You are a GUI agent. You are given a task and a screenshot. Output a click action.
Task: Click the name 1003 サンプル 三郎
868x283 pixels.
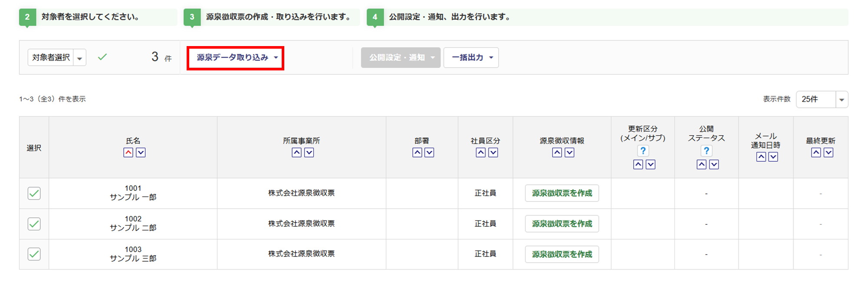point(133,254)
